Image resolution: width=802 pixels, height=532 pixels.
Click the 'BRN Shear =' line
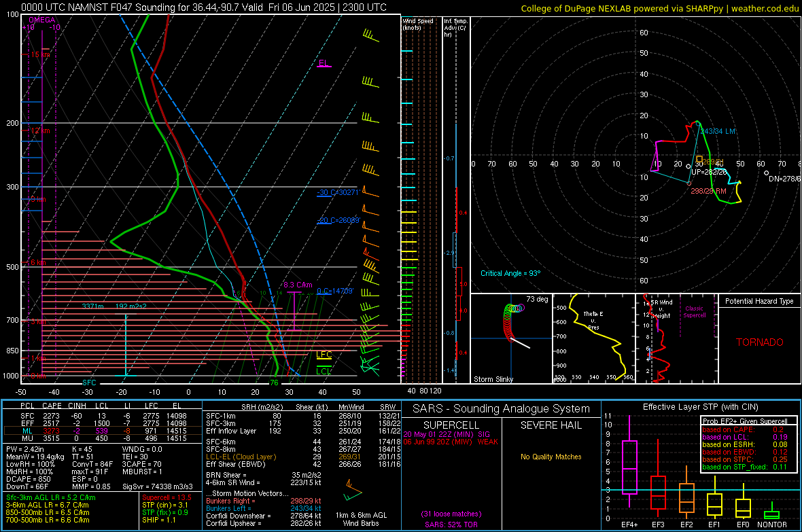click(x=263, y=475)
